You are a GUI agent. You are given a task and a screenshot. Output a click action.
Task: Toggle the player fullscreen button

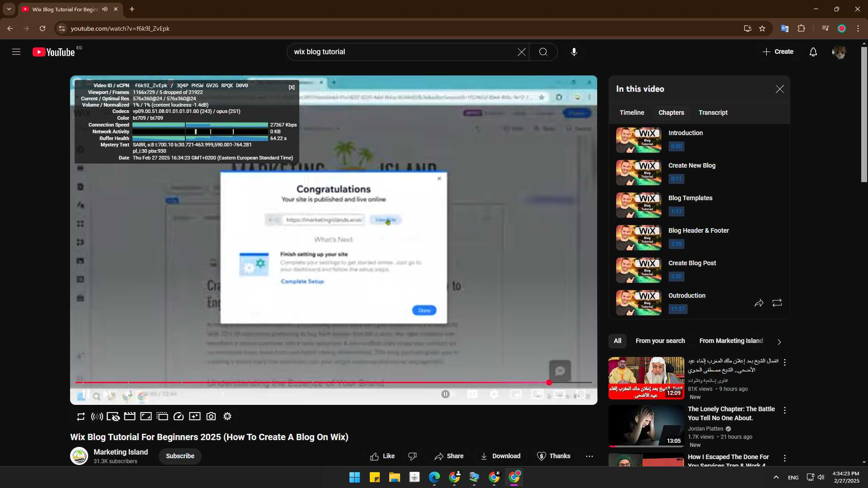click(581, 394)
